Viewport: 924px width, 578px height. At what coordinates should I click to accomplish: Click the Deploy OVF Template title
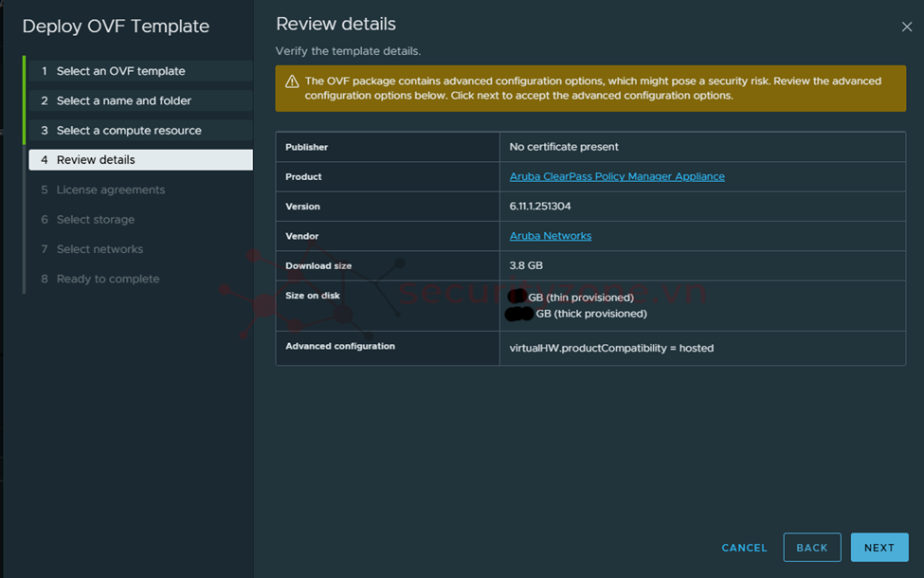116,27
